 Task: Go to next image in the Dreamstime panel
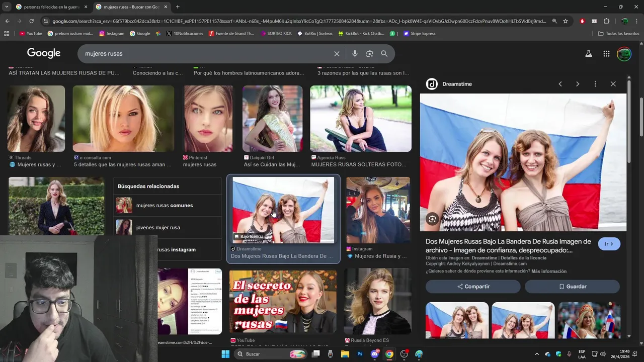click(578, 84)
